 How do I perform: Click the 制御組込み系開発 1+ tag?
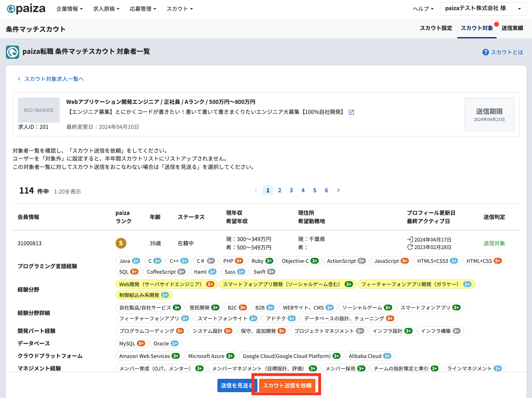tap(144, 295)
